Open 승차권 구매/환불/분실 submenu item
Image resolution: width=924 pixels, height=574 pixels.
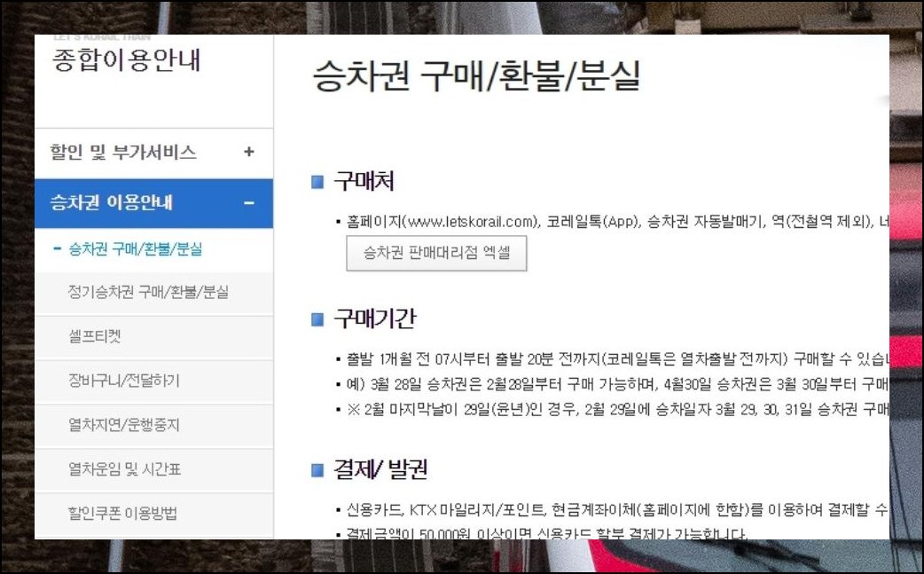click(136, 249)
